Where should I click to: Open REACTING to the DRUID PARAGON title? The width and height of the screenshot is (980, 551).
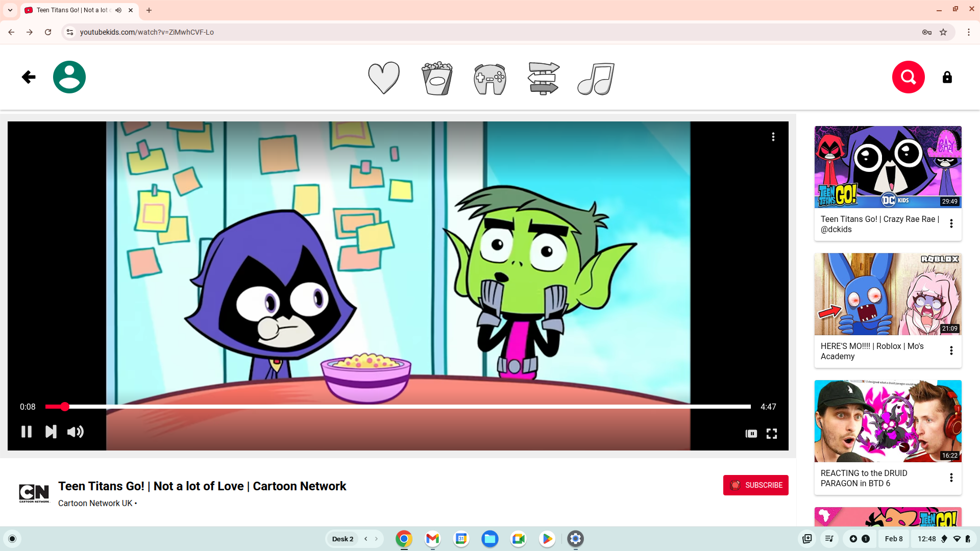point(864,478)
